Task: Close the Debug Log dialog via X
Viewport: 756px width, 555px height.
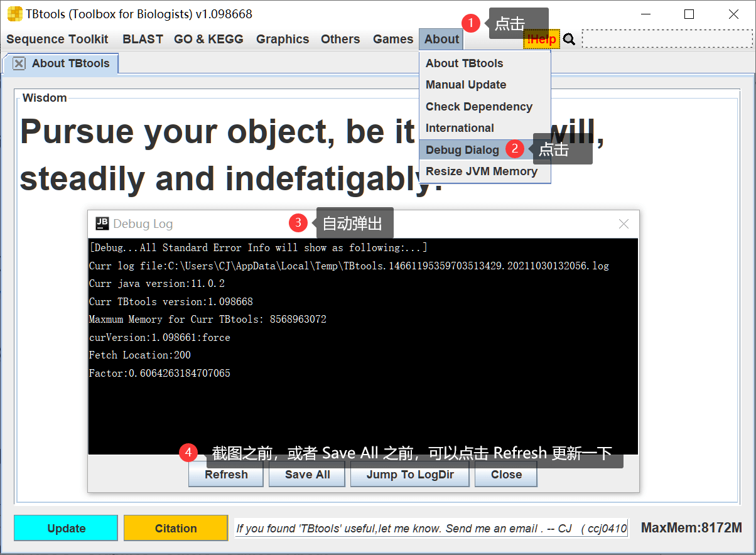Action: point(624,224)
